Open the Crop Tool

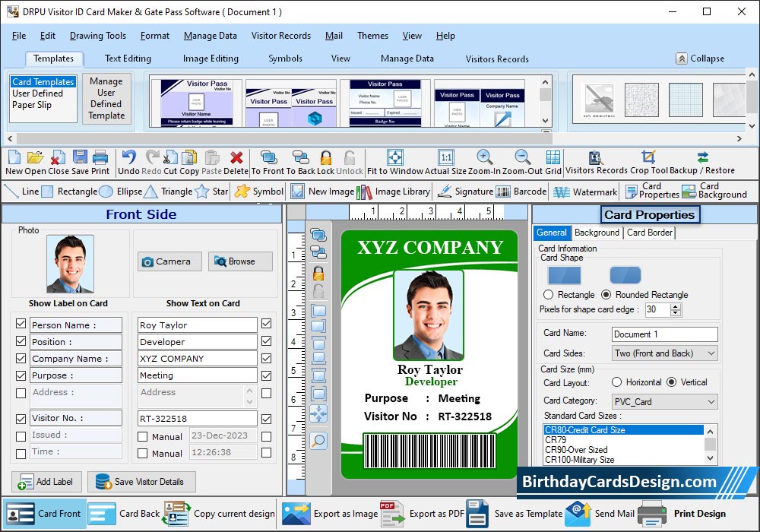click(x=648, y=157)
